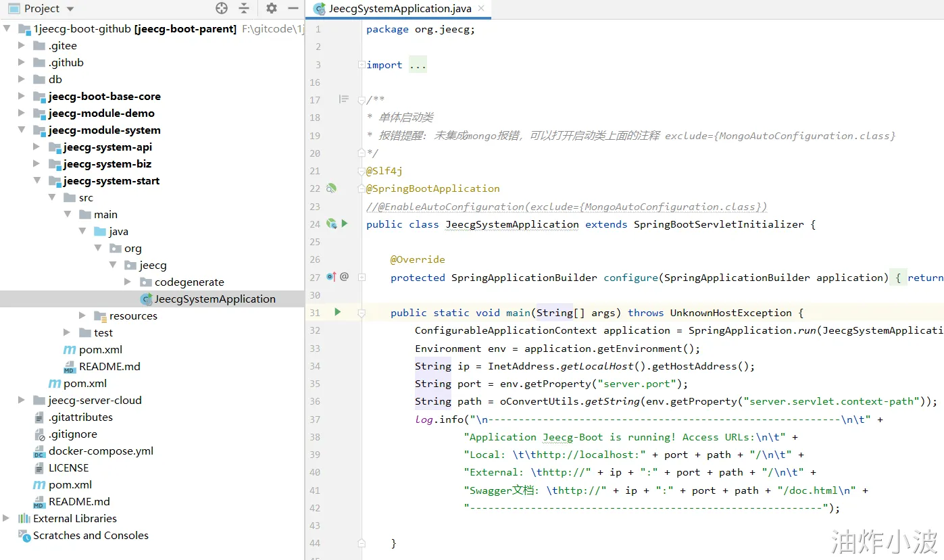Click the collapse all icon in Project panel

click(x=244, y=8)
